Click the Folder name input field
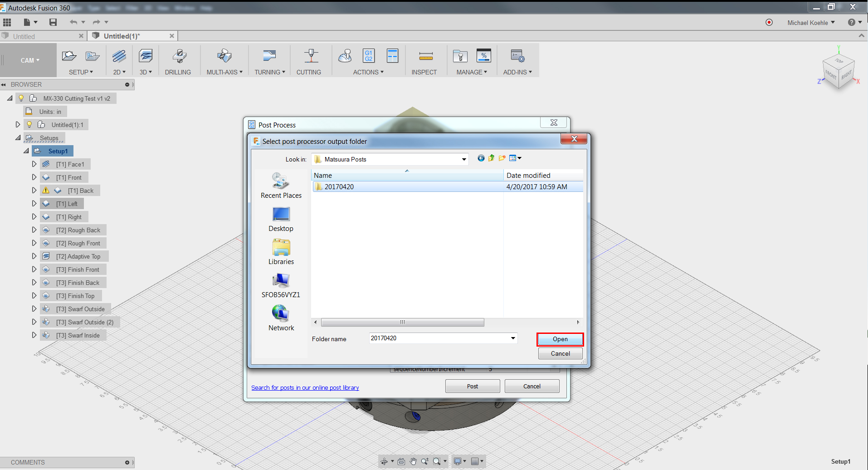Viewport: 868px width, 470px height. [x=439, y=338]
